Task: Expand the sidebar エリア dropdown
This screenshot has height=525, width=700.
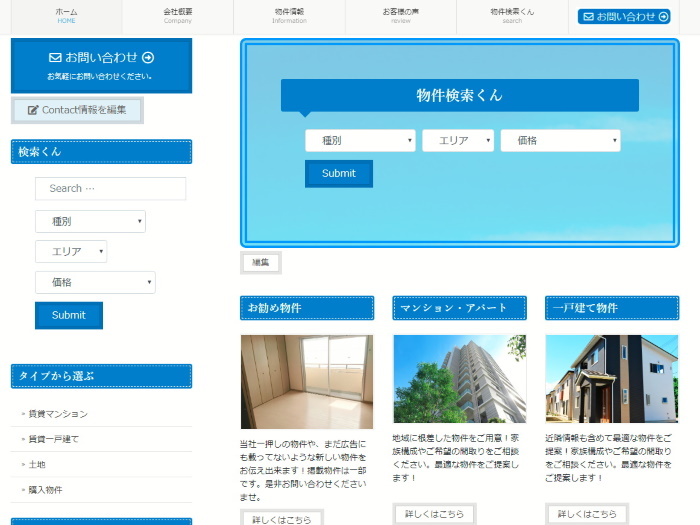Action: [x=71, y=252]
